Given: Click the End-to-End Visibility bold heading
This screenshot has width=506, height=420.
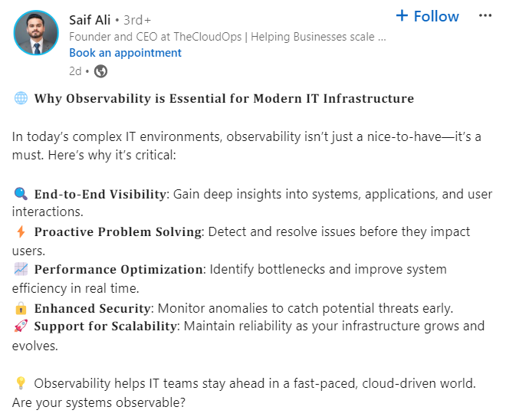Looking at the screenshot, I should (x=100, y=195).
